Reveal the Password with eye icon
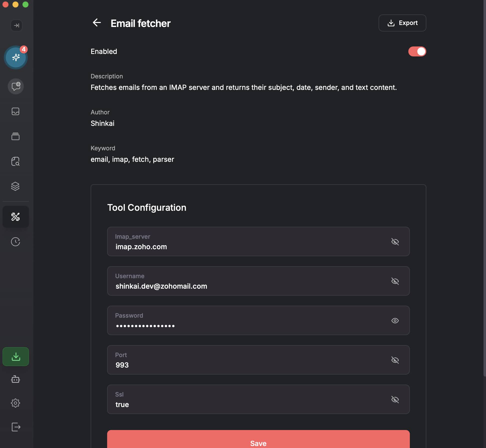 (395, 320)
